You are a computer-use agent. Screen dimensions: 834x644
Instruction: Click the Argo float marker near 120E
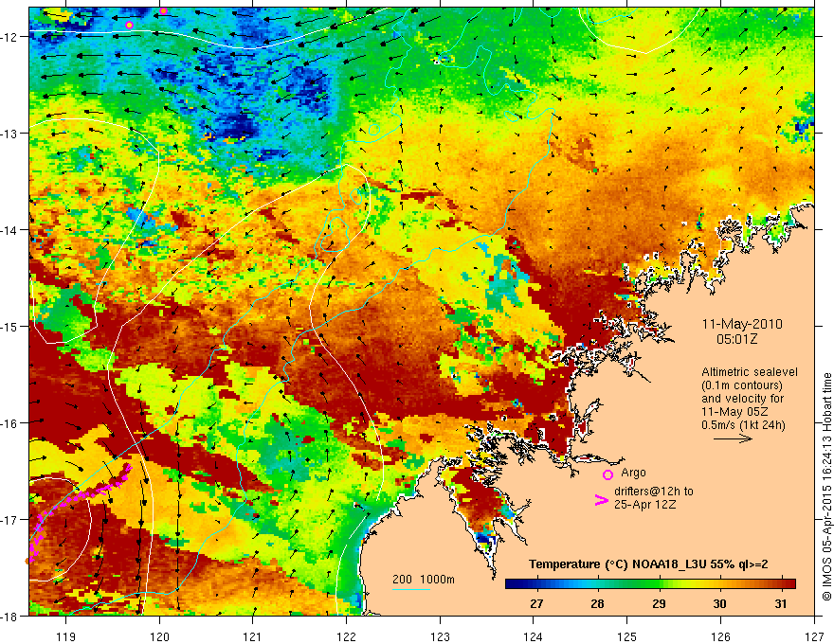(x=163, y=10)
